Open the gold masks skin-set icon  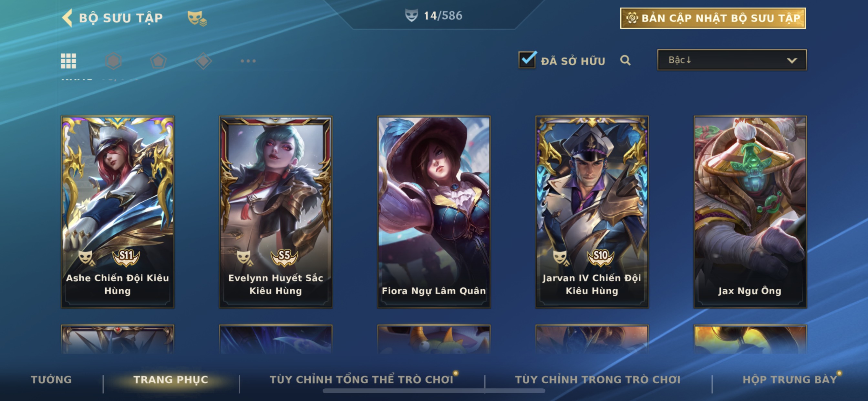click(x=197, y=18)
